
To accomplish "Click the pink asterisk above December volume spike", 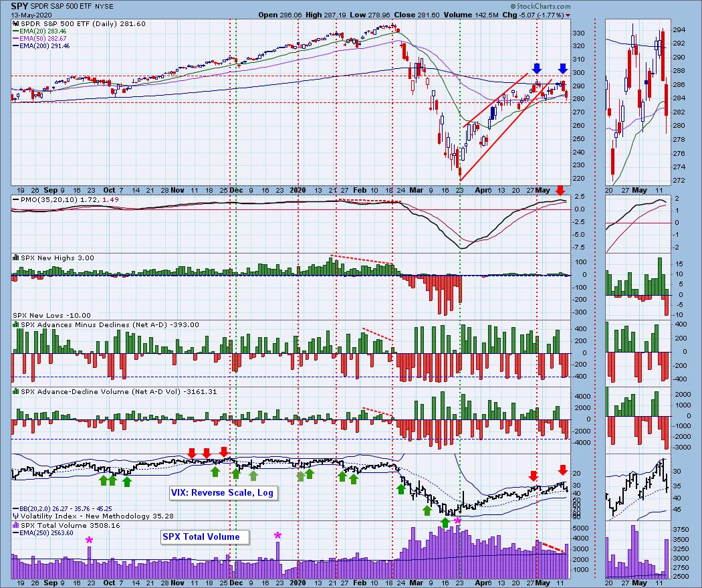I will tap(278, 536).
